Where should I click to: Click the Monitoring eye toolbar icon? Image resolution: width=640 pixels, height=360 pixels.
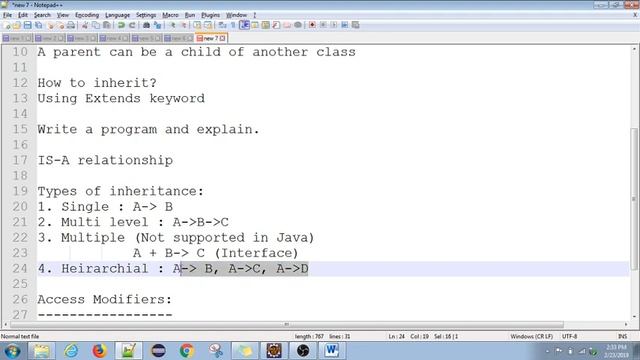click(298, 25)
